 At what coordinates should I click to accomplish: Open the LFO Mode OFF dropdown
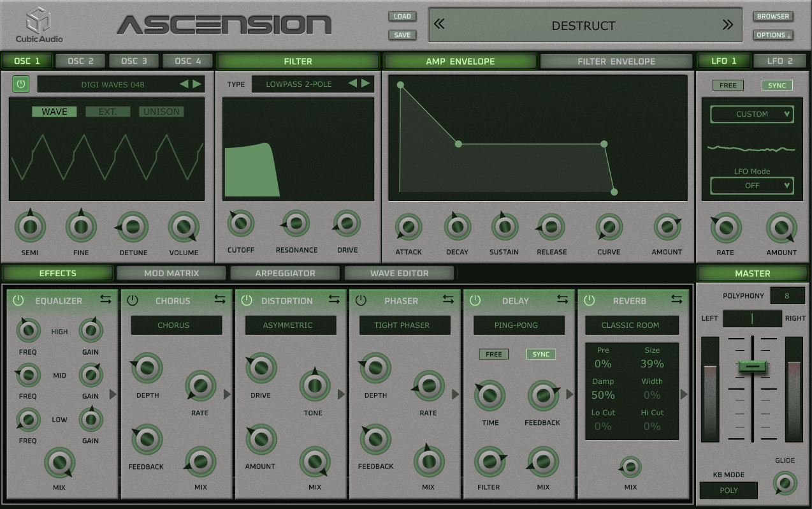(752, 186)
